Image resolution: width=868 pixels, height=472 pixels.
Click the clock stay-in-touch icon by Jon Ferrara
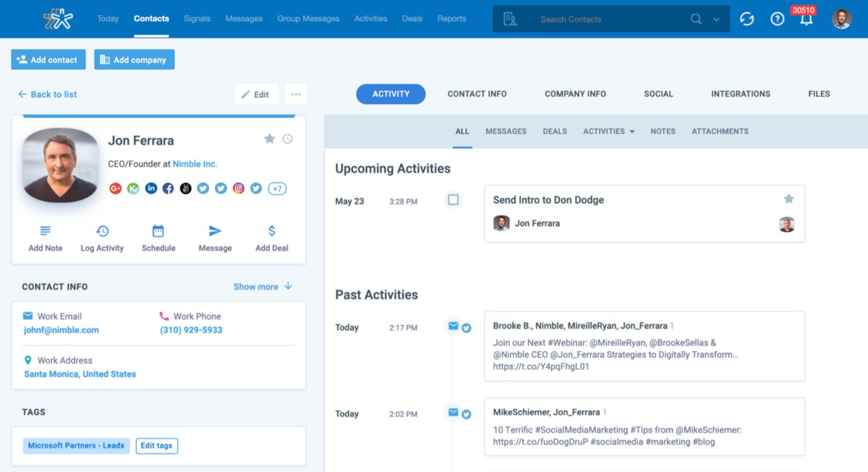[x=288, y=139]
